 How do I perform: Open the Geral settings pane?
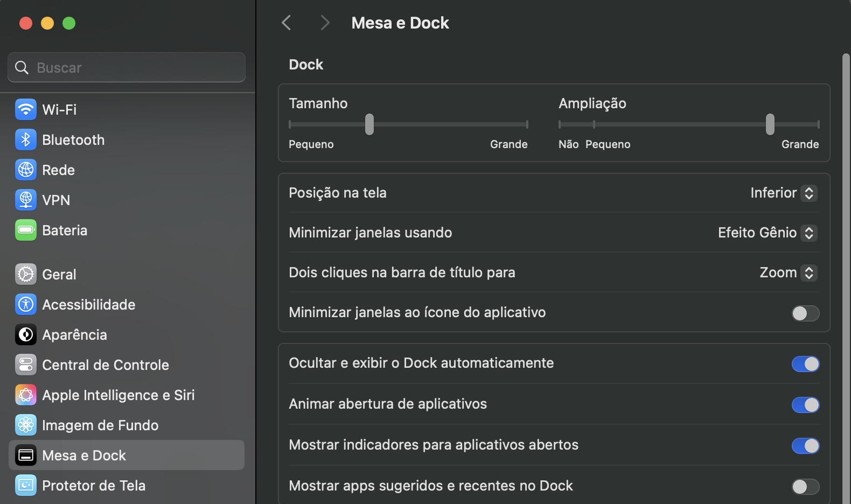[127, 275]
